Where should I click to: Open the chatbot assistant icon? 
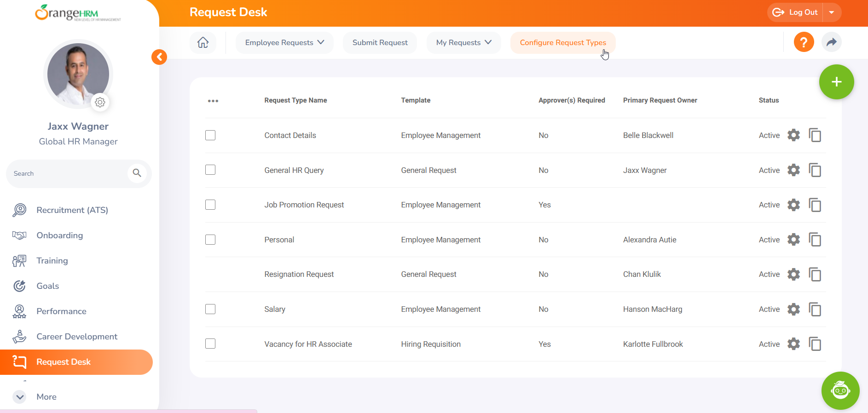(840, 390)
